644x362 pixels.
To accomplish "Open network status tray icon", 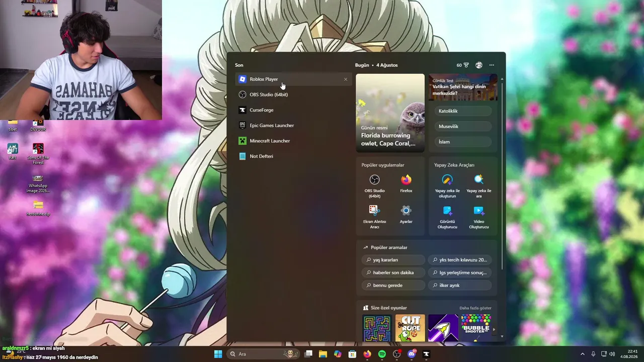I will click(x=604, y=354).
